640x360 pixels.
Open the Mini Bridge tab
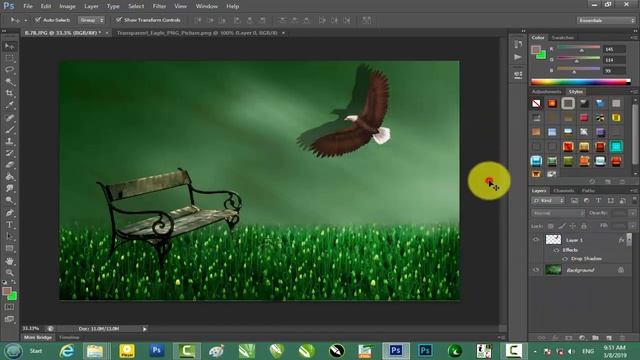(38, 338)
